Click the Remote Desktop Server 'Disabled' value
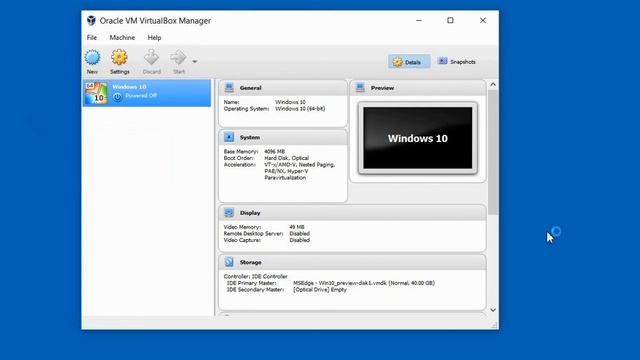Image resolution: width=640 pixels, height=360 pixels. point(300,233)
